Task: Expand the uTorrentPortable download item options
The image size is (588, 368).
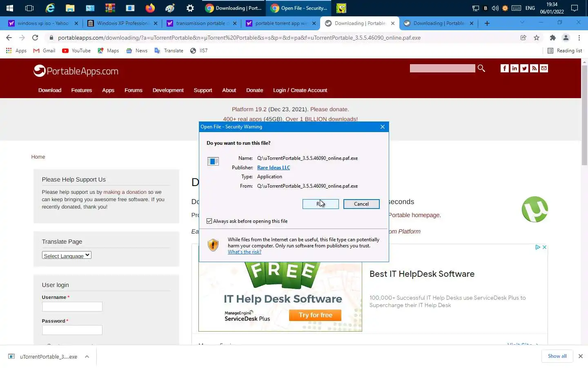Action: click(x=87, y=357)
